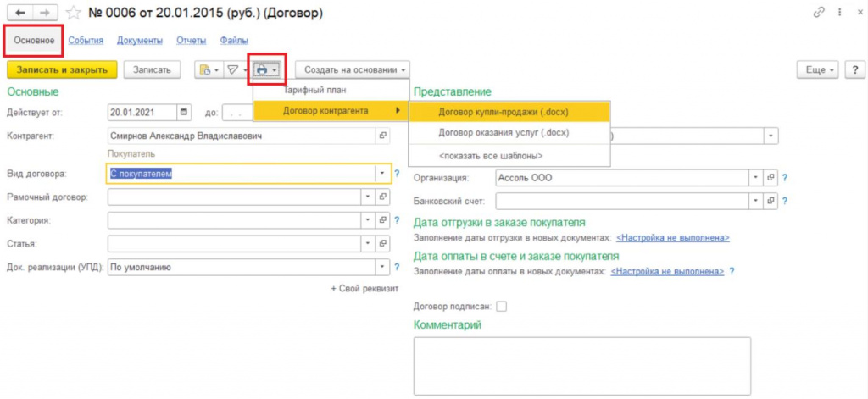Screen dimensions: 868x399
Task: Focus the Действует от date field
Action: point(142,113)
